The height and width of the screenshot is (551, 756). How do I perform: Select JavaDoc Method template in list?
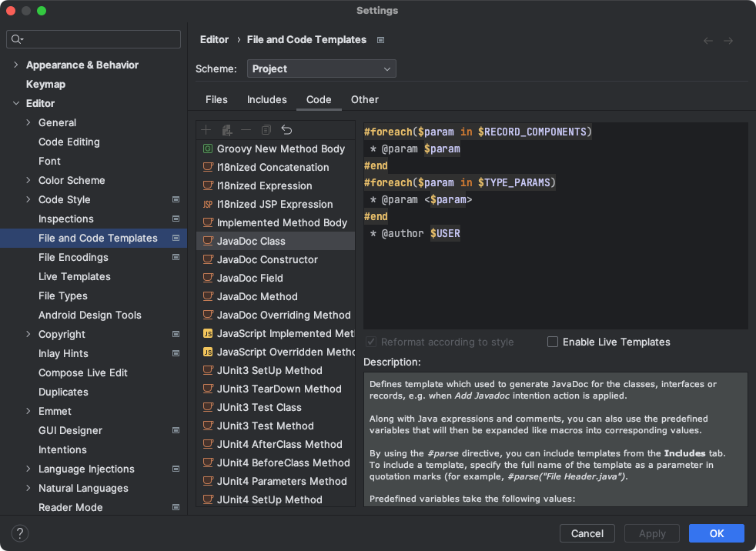click(x=257, y=296)
